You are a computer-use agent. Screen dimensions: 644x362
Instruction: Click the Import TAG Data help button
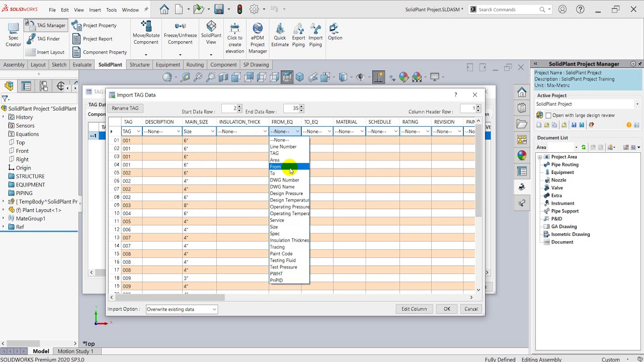click(456, 95)
